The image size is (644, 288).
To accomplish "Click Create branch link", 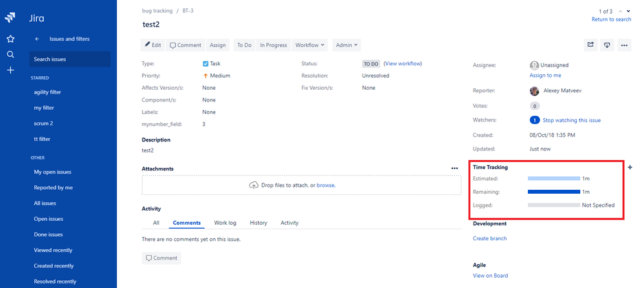I will point(490,238).
